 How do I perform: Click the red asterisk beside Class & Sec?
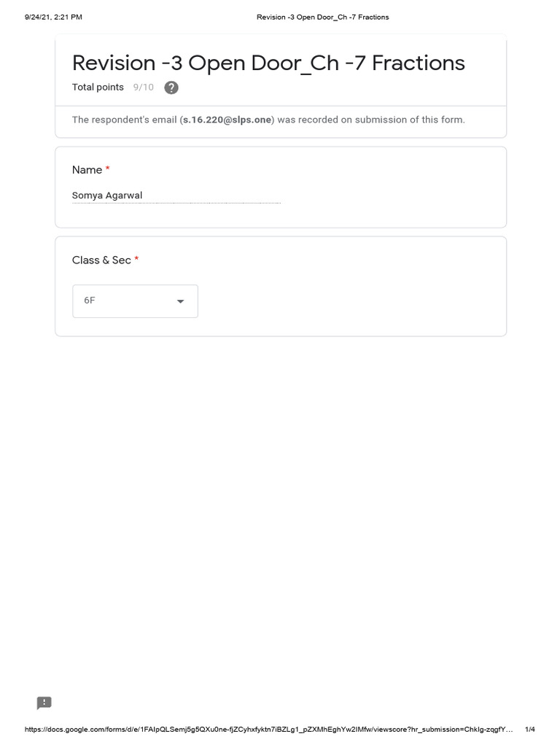pyautogui.click(x=136, y=260)
